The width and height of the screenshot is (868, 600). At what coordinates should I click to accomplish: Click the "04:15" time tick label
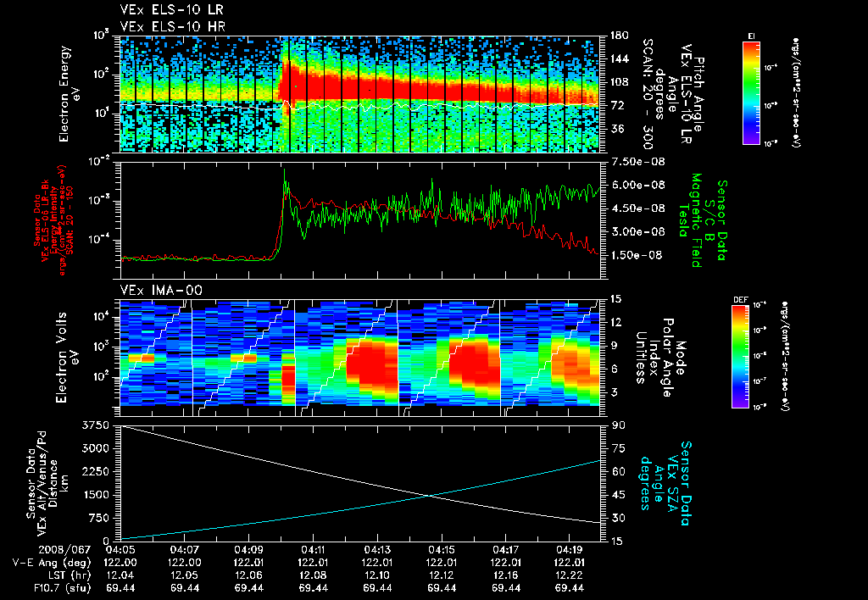(x=442, y=550)
